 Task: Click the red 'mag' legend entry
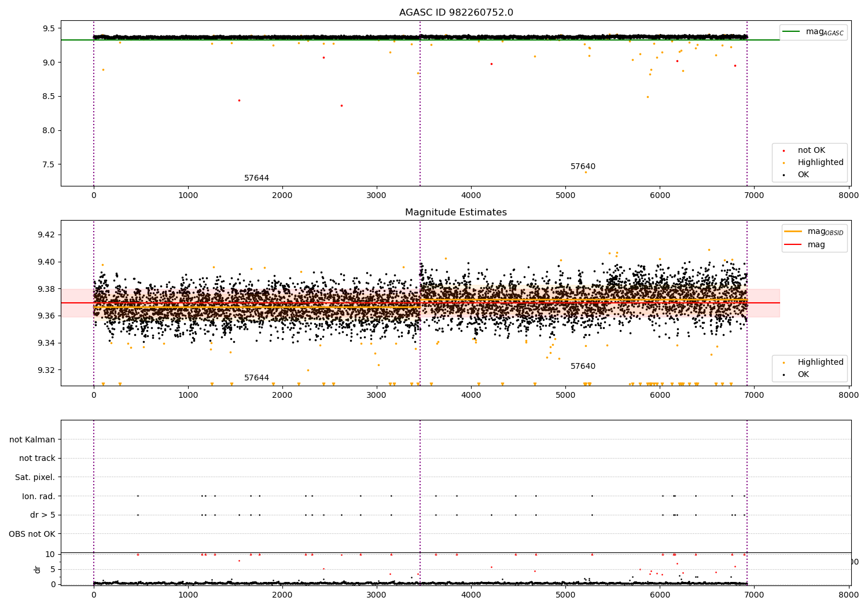805,245
